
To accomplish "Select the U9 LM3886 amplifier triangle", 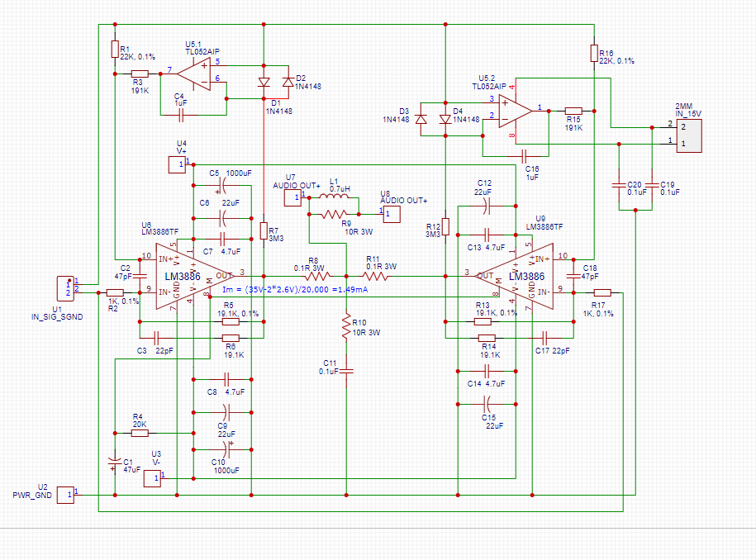I will coord(515,276).
